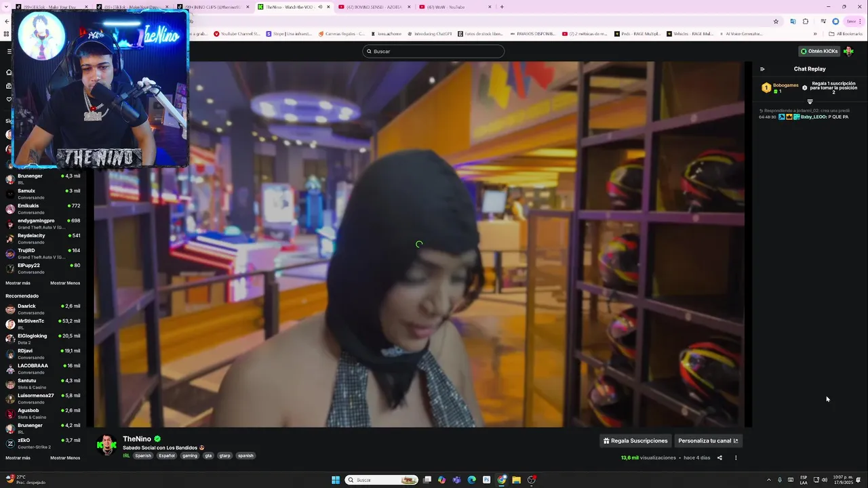
Task: Open a new browser tab with plus
Action: [x=502, y=7]
